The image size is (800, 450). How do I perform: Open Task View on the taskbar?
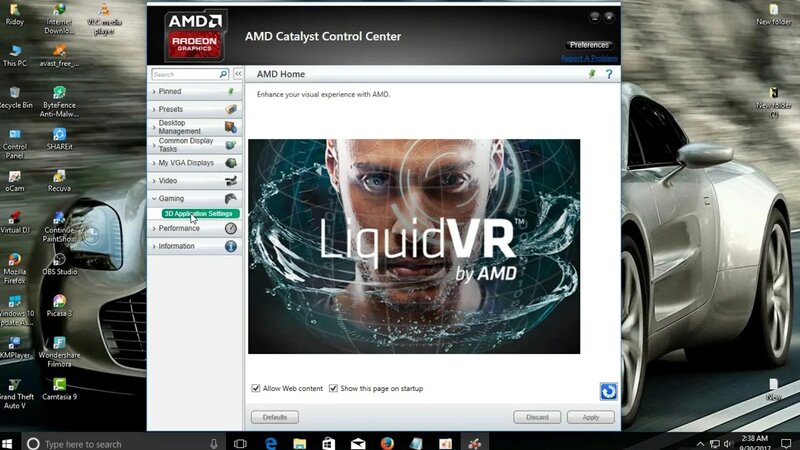[240, 443]
